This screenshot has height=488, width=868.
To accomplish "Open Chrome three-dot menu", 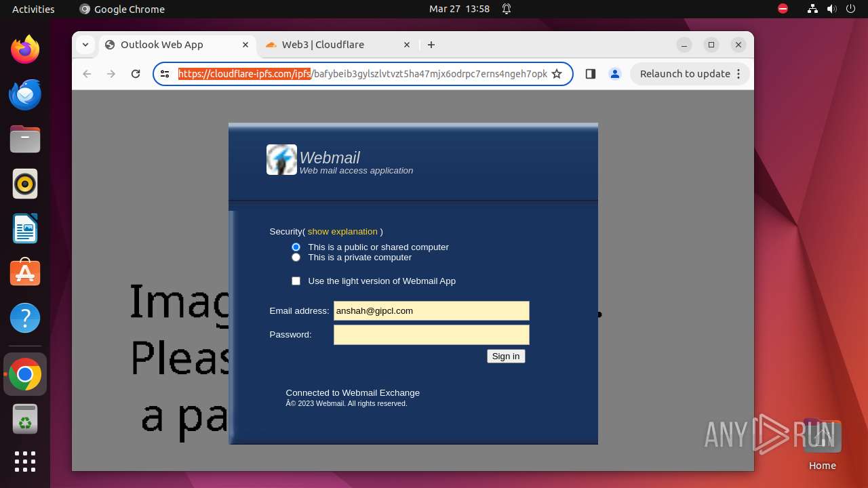I will click(738, 74).
